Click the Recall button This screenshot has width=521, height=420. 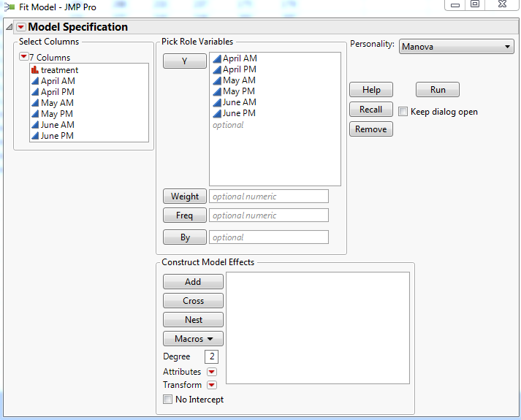click(371, 110)
